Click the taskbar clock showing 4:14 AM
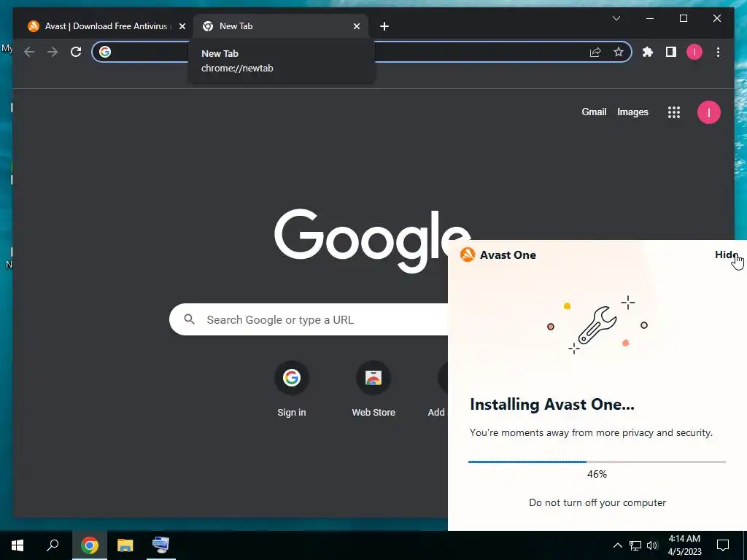Viewport: 747px width, 560px height. click(x=684, y=545)
